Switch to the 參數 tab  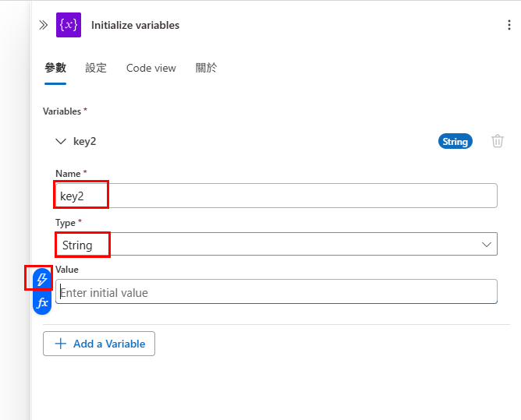(55, 68)
